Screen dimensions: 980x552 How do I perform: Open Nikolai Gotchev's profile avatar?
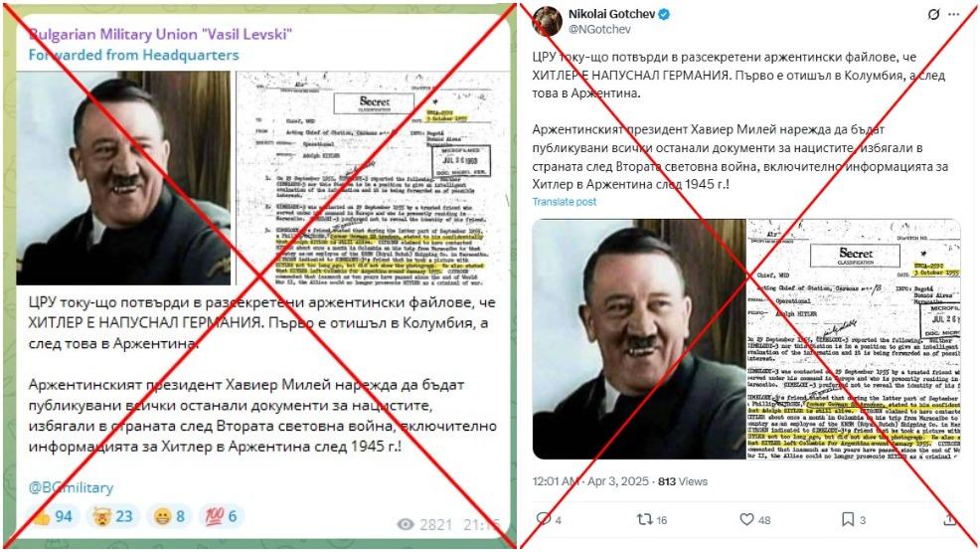[547, 21]
